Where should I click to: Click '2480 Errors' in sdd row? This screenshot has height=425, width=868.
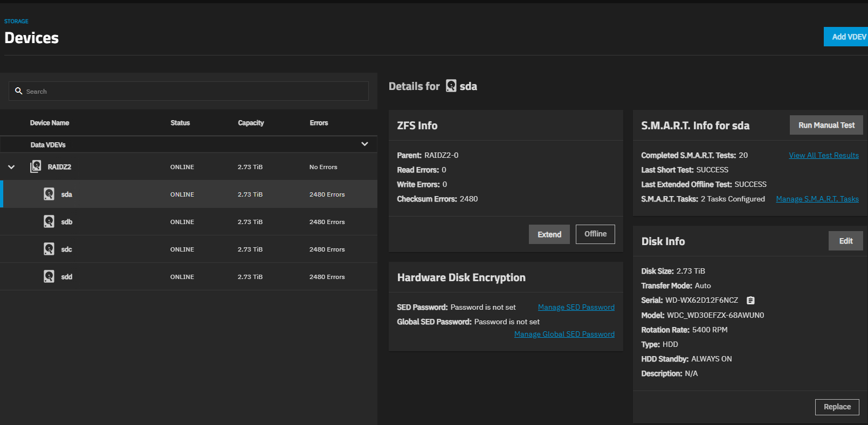pos(327,277)
